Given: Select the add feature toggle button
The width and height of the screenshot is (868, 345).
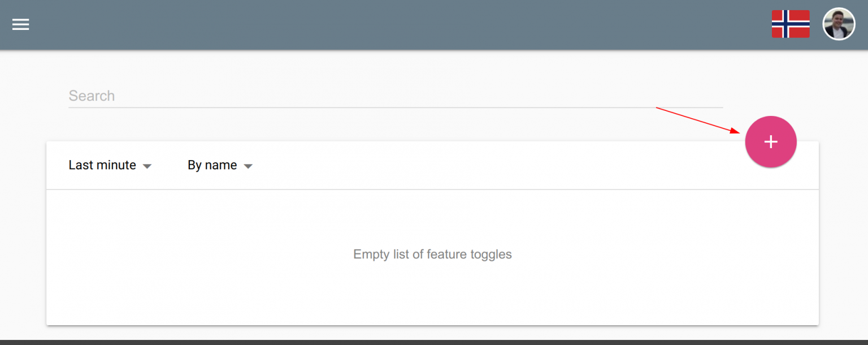Looking at the screenshot, I should 771,141.
